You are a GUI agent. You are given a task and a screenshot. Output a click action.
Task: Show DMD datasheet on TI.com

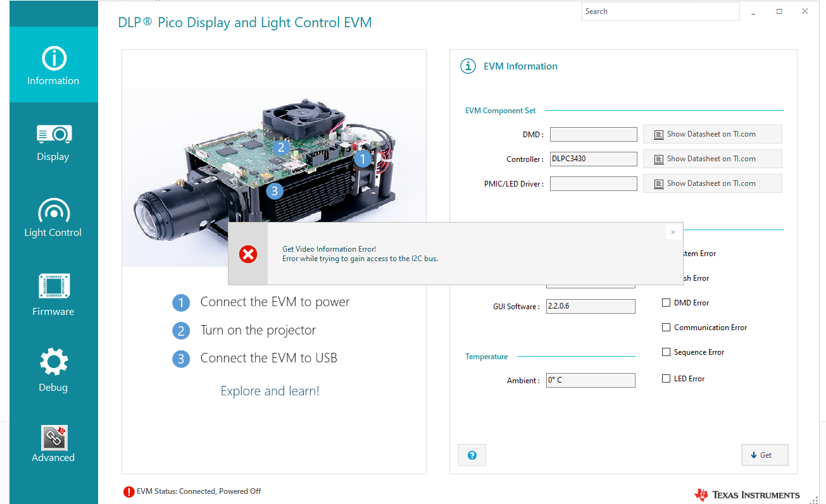tap(713, 134)
